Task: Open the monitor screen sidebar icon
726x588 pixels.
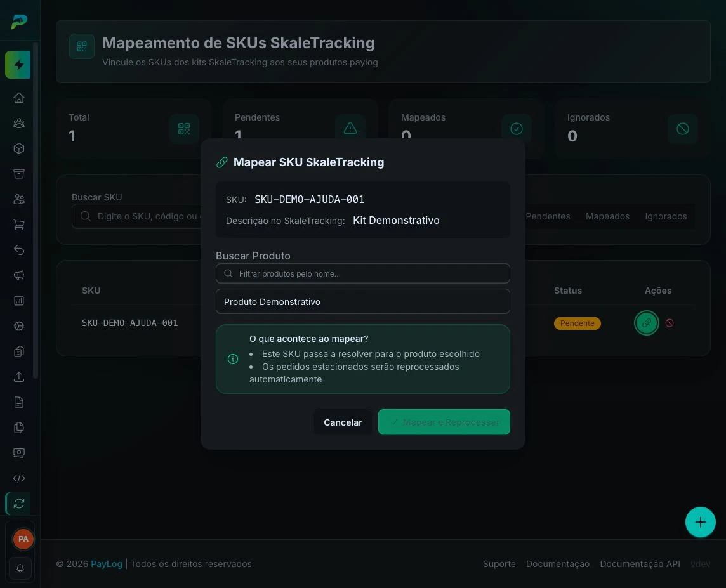Action: [19, 453]
